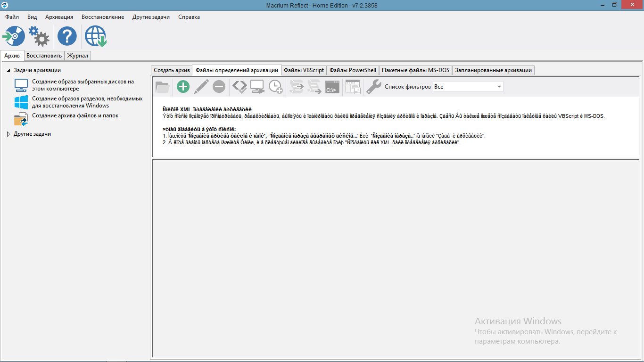This screenshot has height=362, width=644.
Task: Click the clock schedule icon
Action: pos(276,87)
